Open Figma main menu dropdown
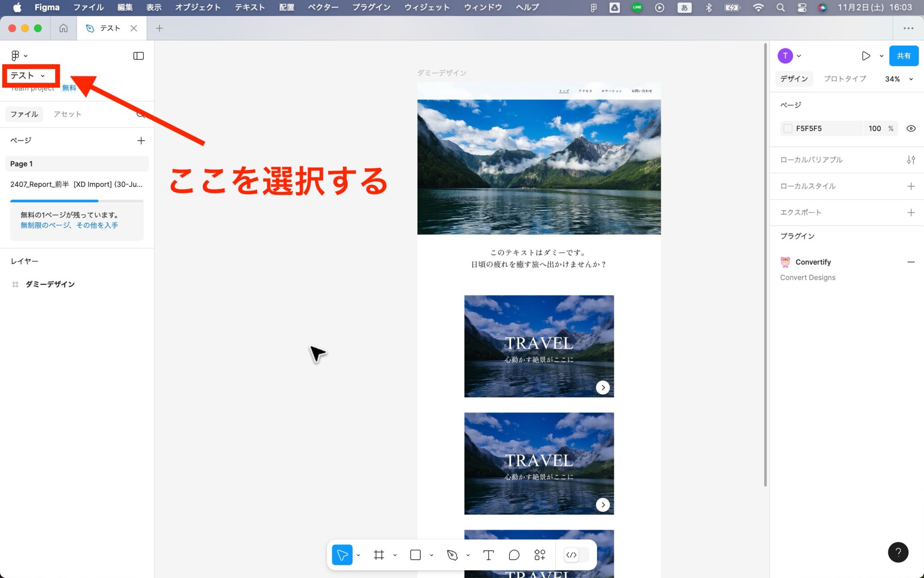 (19, 56)
